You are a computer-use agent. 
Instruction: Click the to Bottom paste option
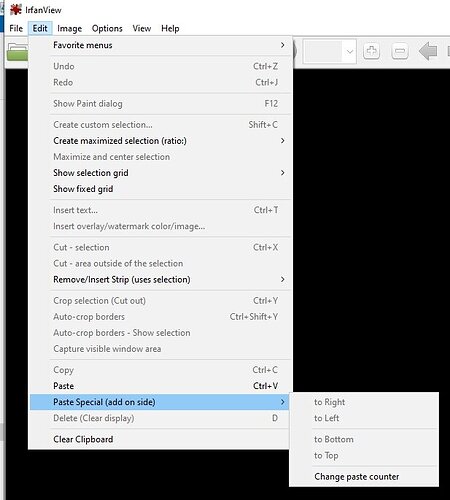364,439
